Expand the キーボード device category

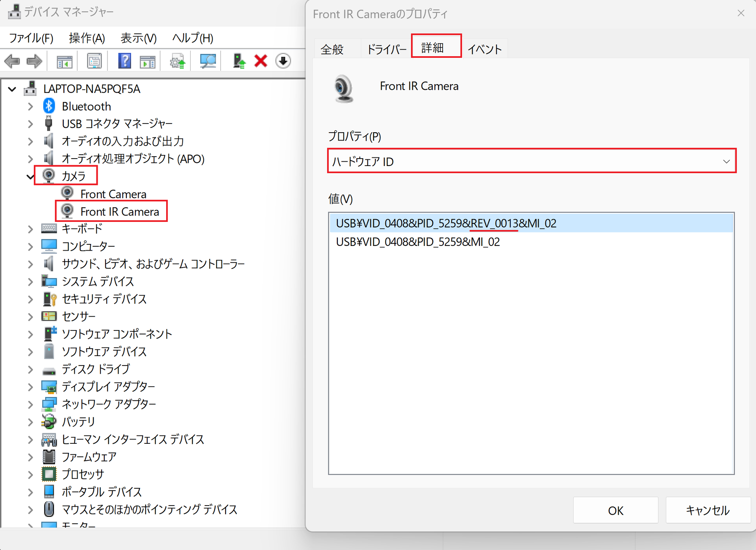point(30,229)
